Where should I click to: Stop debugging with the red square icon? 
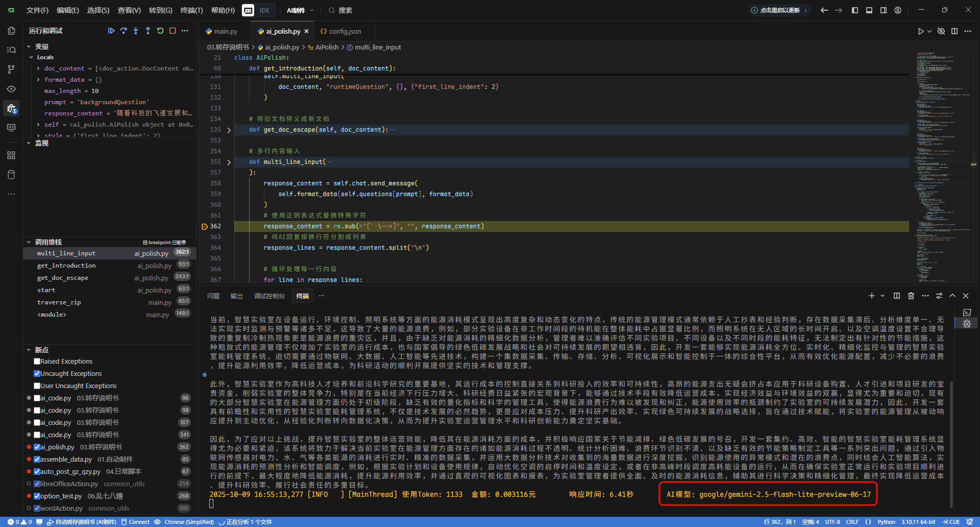point(173,31)
